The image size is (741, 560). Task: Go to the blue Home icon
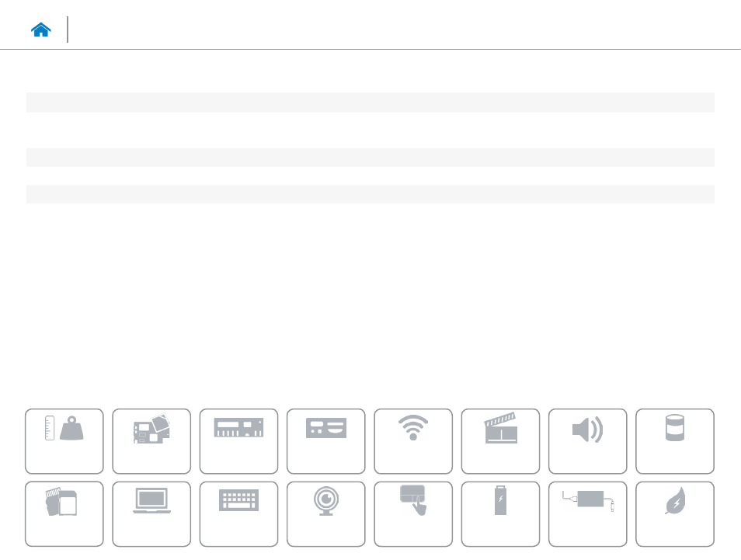pyautogui.click(x=40, y=30)
